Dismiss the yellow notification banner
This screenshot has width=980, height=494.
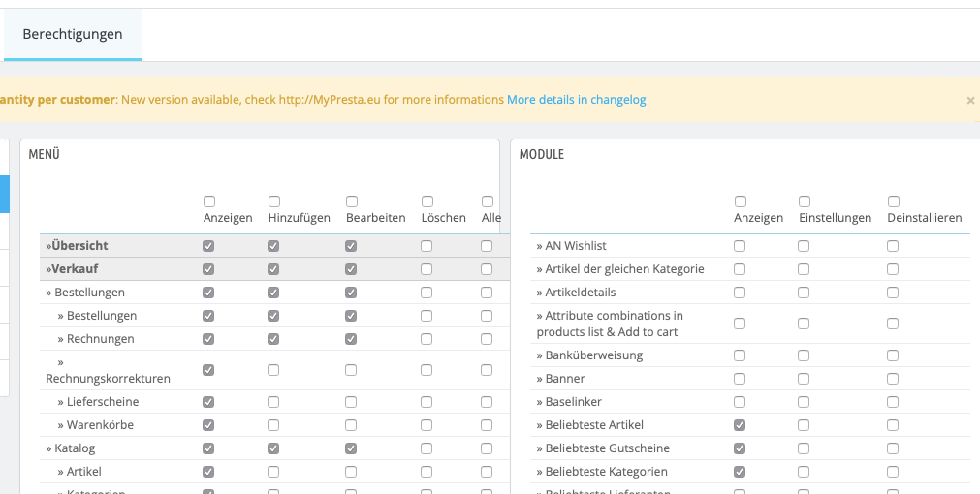[970, 100]
